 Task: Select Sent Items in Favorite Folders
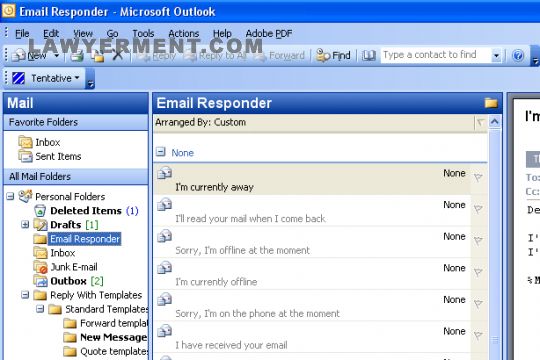(x=50, y=156)
